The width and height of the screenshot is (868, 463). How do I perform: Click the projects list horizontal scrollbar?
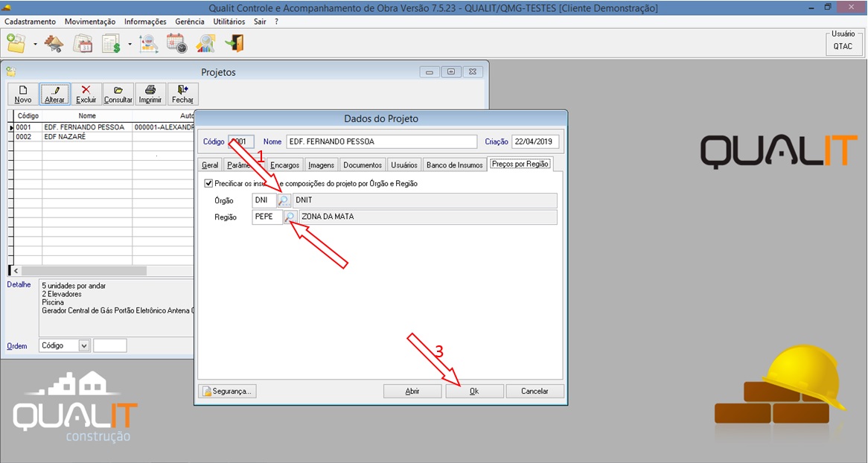pyautogui.click(x=84, y=271)
